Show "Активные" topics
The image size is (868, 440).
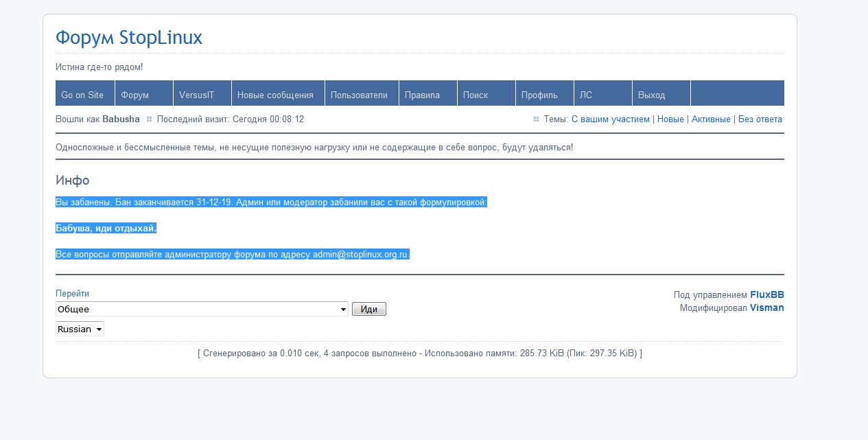(x=711, y=119)
